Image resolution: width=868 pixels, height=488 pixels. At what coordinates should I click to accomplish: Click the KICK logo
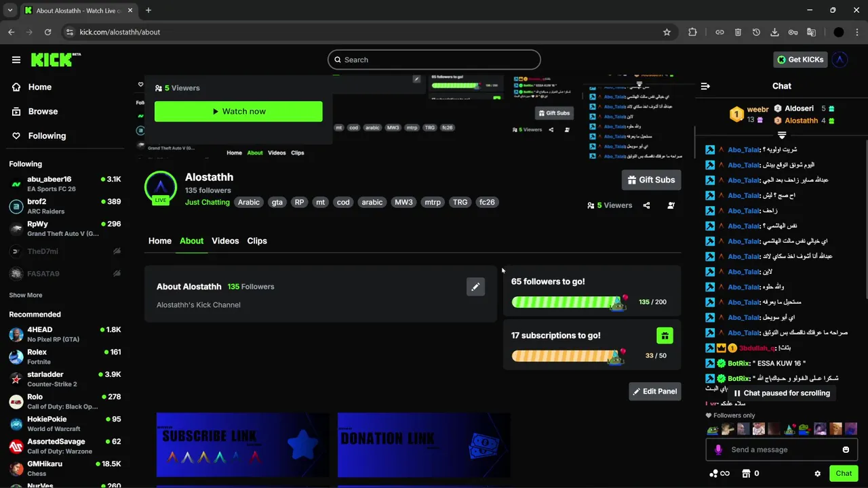pos(56,60)
